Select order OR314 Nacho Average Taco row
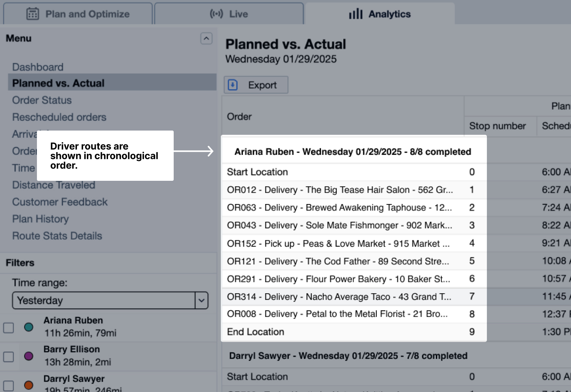Screen dimensions: 571x392 pyautogui.click(x=339, y=297)
